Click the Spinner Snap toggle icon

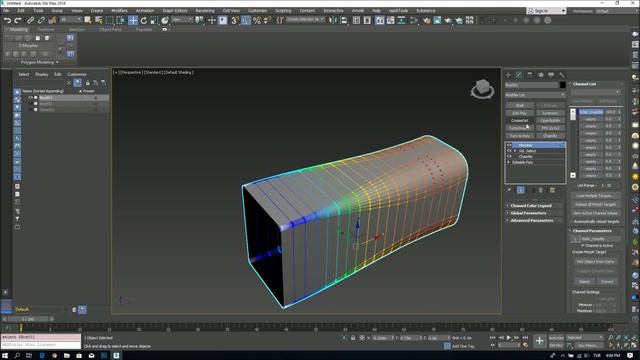(268, 20)
